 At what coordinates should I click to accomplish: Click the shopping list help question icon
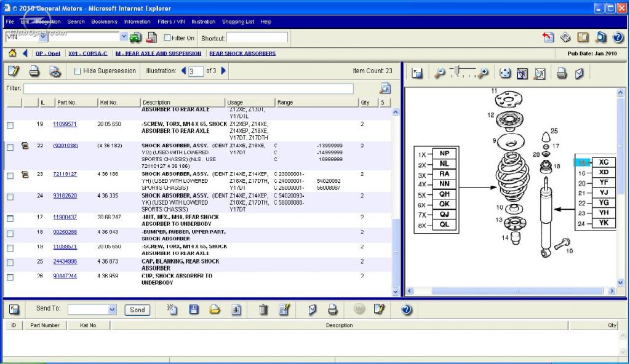coord(407,309)
